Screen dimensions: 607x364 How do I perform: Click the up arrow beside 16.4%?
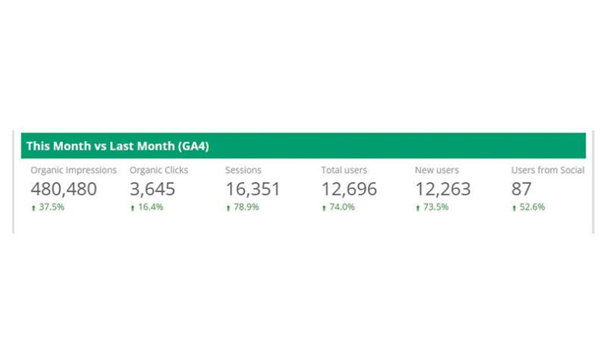click(x=133, y=208)
